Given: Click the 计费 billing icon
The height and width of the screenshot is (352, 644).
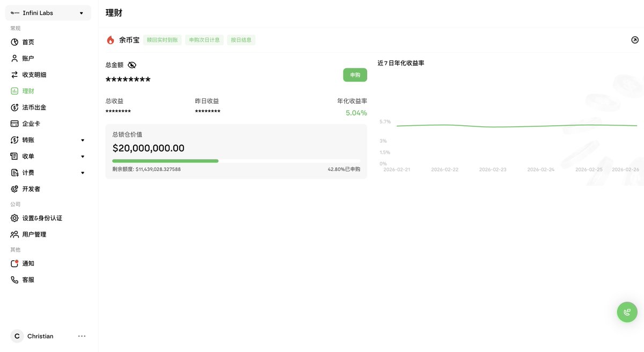Looking at the screenshot, I should click(x=14, y=173).
